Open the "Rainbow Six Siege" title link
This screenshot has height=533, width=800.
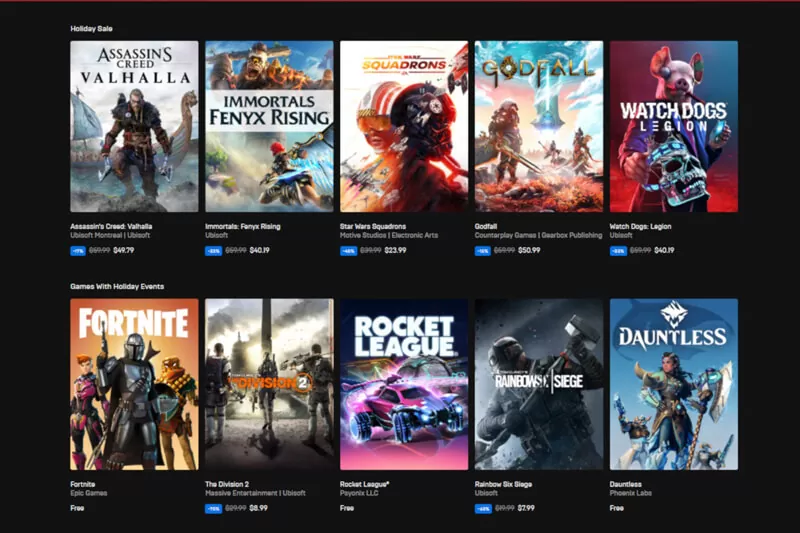point(504,484)
